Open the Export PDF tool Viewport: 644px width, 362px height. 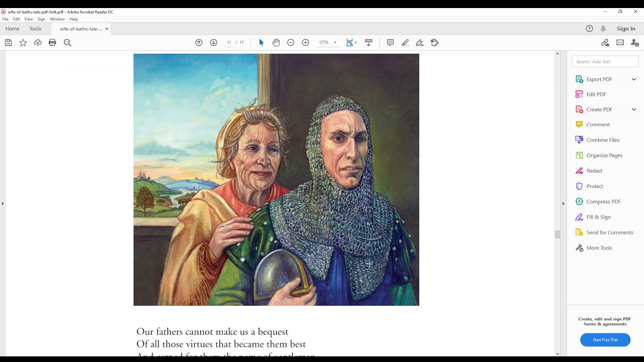tap(599, 79)
